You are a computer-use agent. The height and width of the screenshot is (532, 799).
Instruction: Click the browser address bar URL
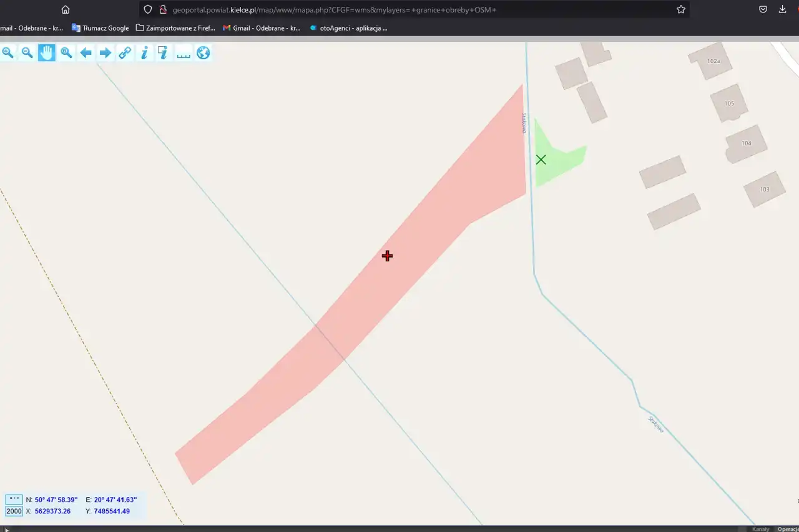click(x=375, y=9)
